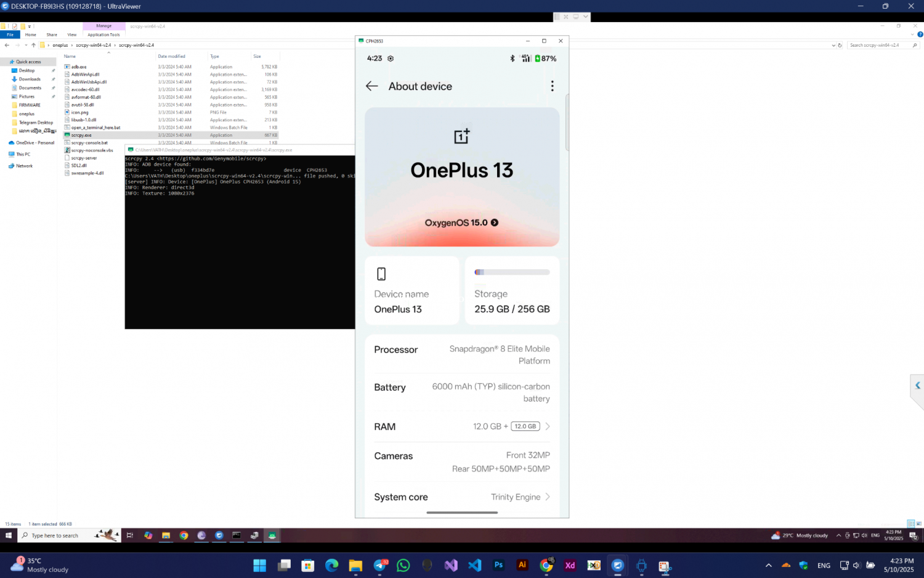This screenshot has width=924, height=578.
Task: Open the Application Tools tab
Action: click(103, 35)
